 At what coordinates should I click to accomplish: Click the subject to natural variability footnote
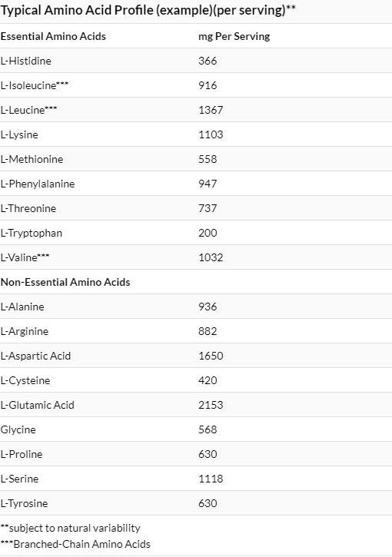[71, 529]
